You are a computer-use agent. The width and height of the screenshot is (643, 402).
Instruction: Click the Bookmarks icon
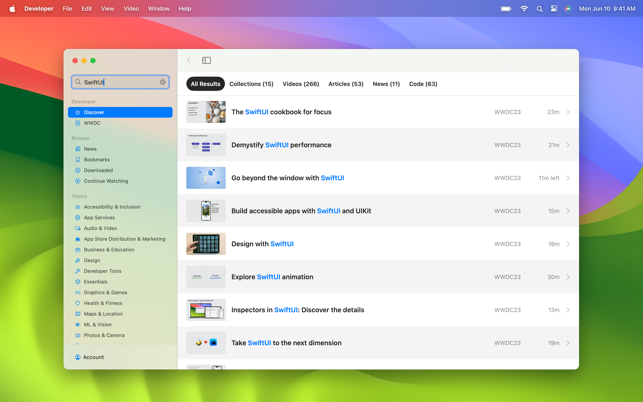click(x=78, y=160)
